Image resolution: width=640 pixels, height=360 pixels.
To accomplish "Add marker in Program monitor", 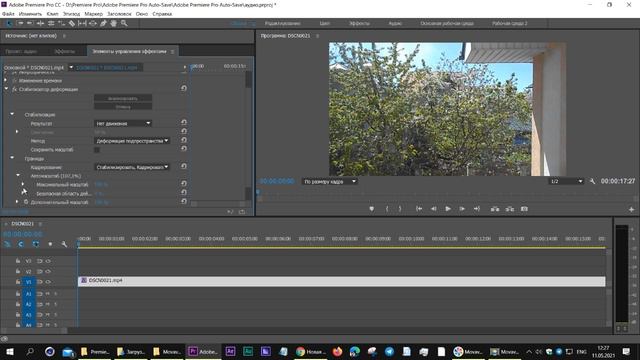I will 371,209.
